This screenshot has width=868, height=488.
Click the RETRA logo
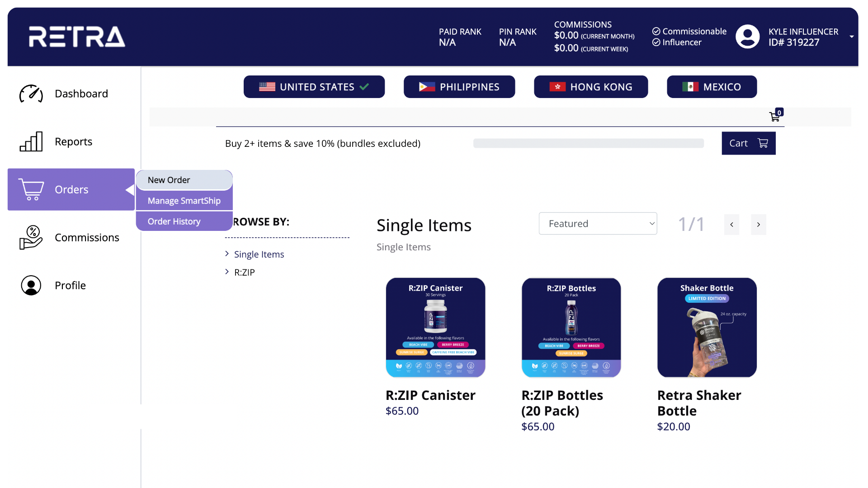tap(77, 37)
